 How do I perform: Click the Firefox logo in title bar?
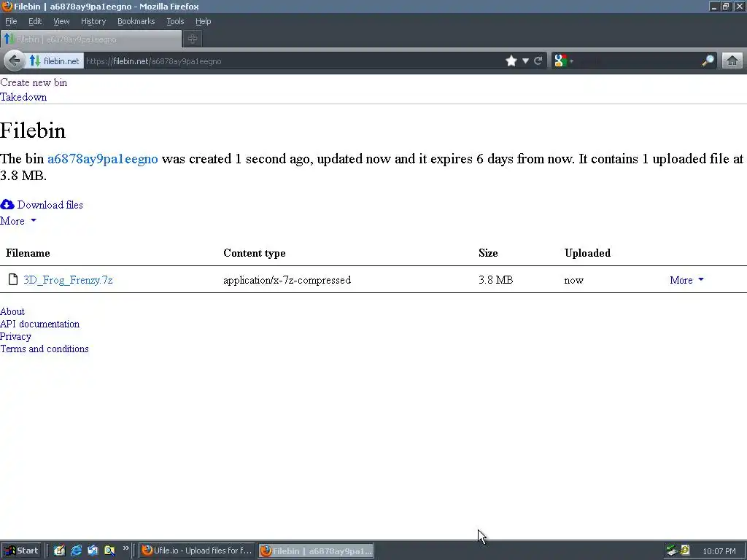(7, 6)
